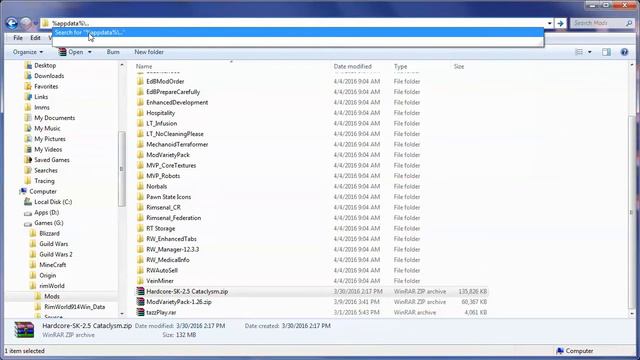The height and width of the screenshot is (360, 640).
Task: Select the Norbals folder icon
Action: [140, 186]
